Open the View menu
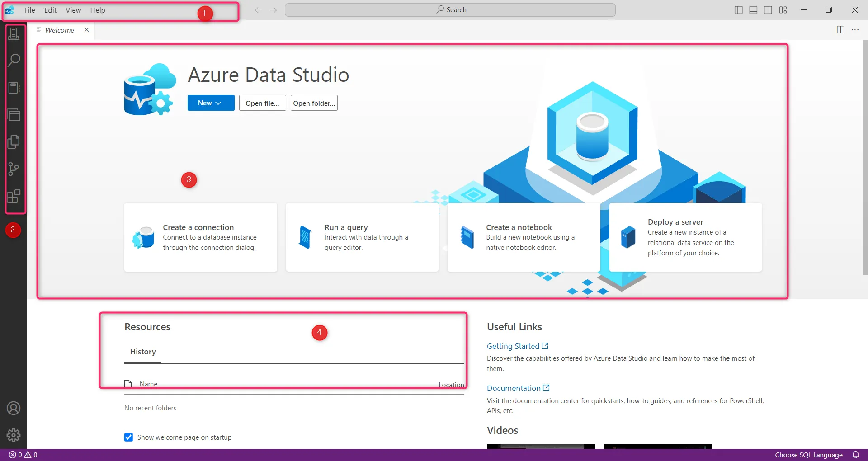868x461 pixels. tap(73, 10)
